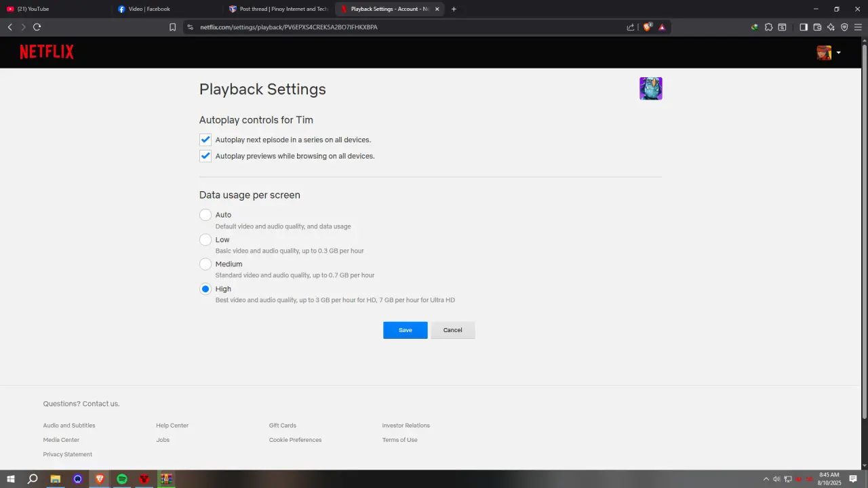Open Brave VPN shield icon
Viewport: 868px width, 488px height.
[844, 27]
